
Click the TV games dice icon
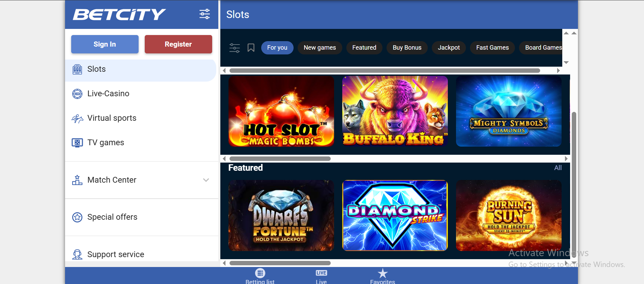(77, 143)
